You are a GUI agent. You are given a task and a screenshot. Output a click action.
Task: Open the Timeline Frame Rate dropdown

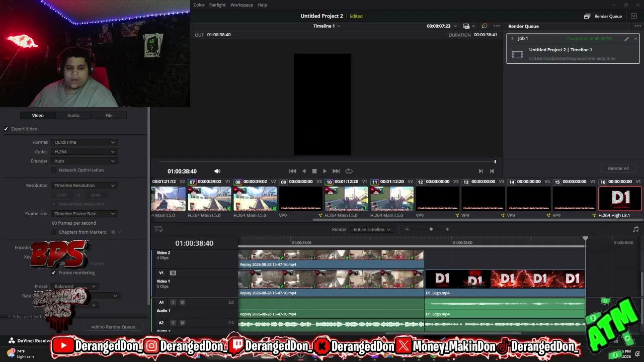click(84, 214)
